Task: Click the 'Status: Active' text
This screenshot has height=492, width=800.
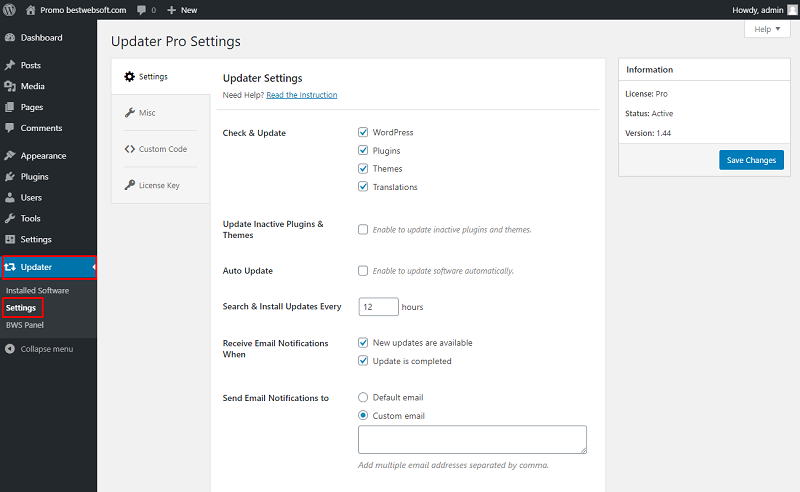Action: click(649, 113)
